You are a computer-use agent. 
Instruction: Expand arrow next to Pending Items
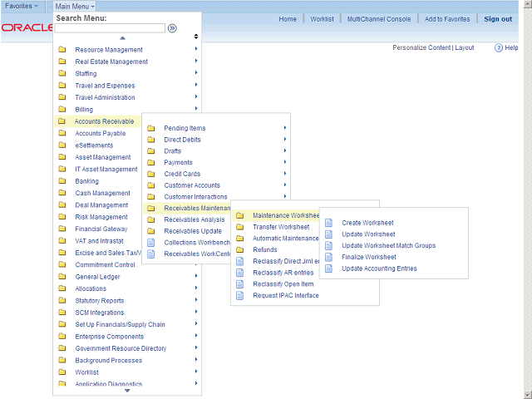(285, 127)
